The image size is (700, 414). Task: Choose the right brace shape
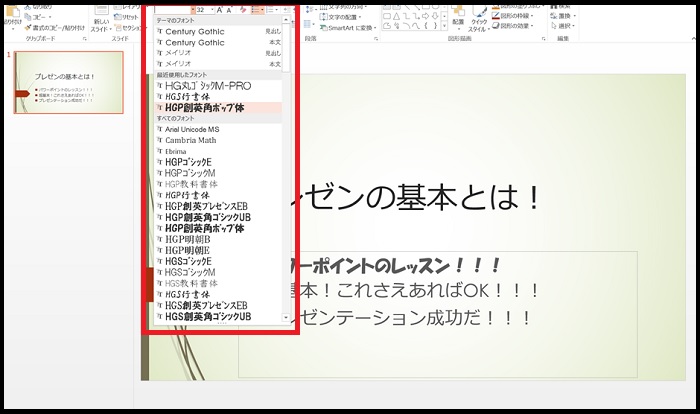(435, 25)
